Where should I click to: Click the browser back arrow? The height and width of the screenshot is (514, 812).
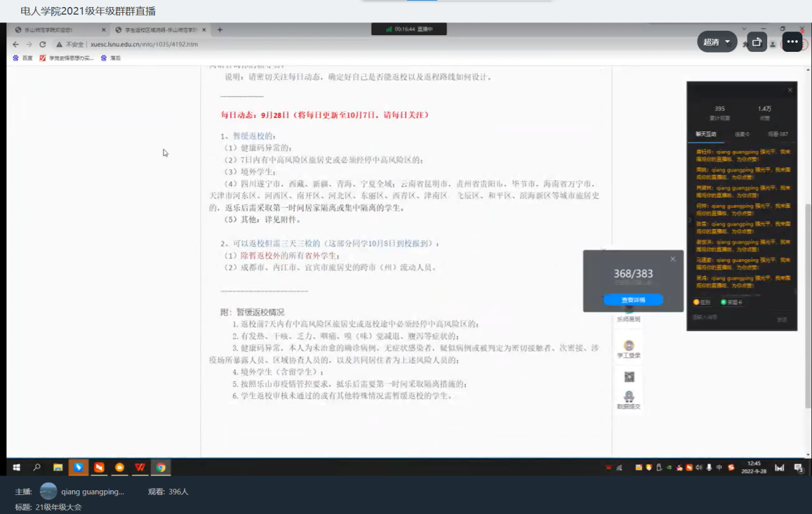[16, 45]
